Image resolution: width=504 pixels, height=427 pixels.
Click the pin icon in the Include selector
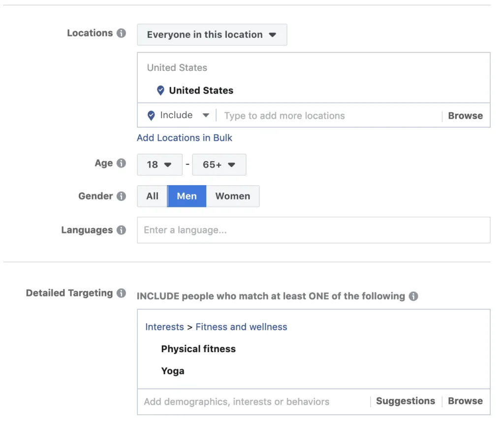click(x=151, y=116)
